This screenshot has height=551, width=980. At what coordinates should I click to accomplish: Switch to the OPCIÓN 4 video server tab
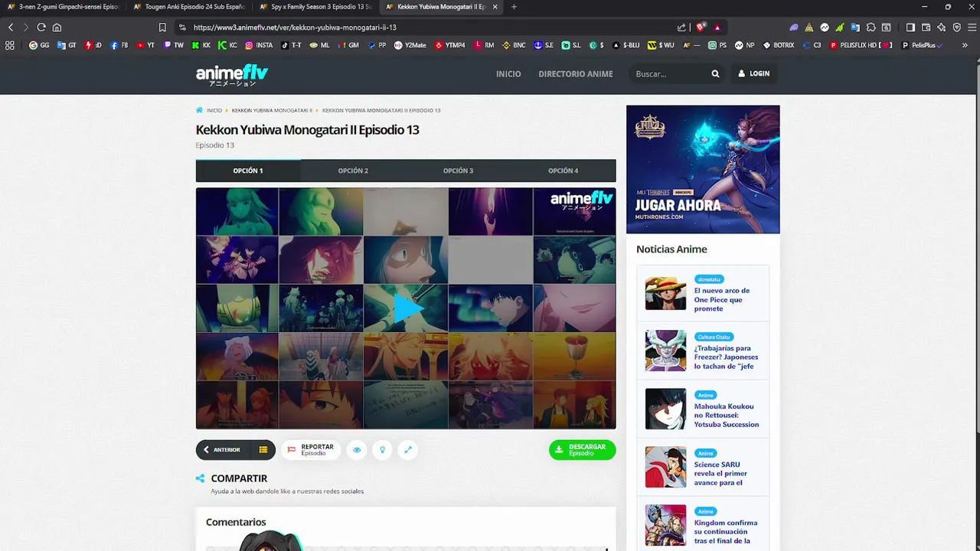click(563, 171)
